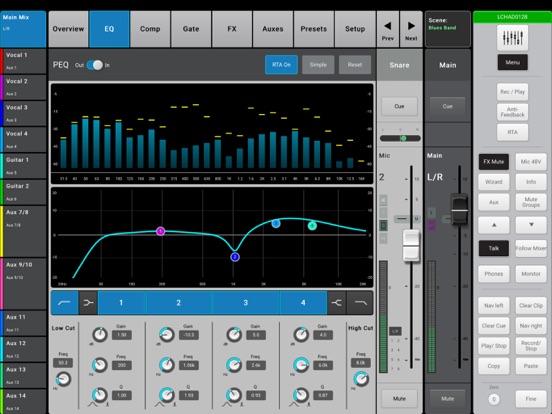Select EQ node 4 on the curve
This screenshot has width=552, height=414.
point(312,226)
